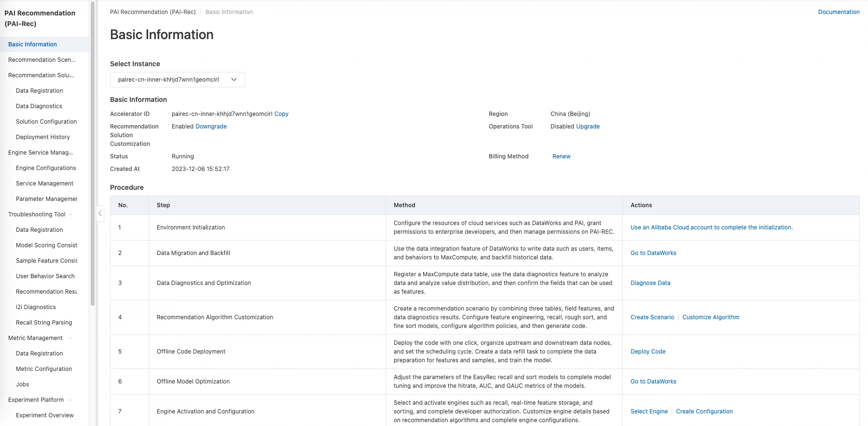Copy the Accelerator ID
The image size is (868, 426).
pos(281,114)
